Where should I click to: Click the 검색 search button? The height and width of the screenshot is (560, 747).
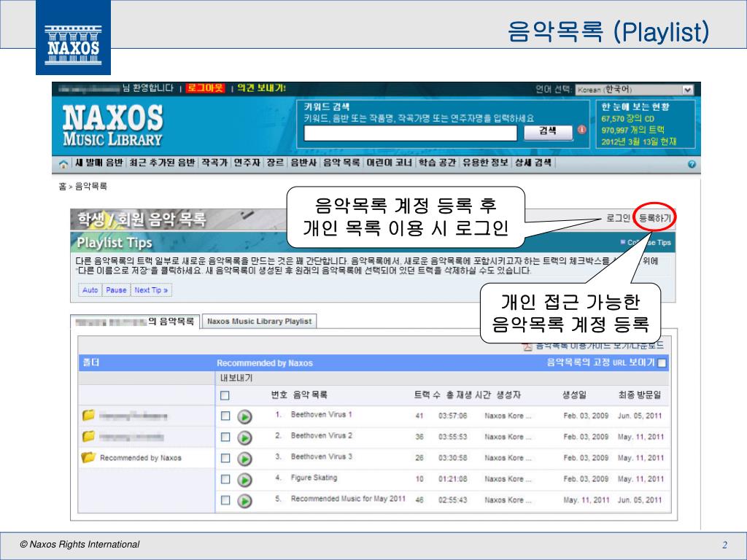548,132
